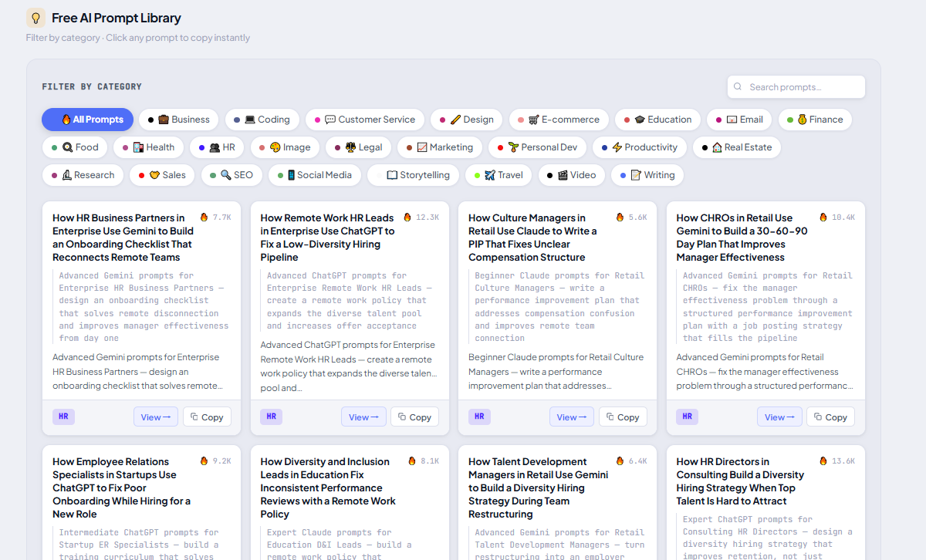Screen dimensions: 926x560
Task: Focus the Search prompts input field
Action: coord(796,87)
